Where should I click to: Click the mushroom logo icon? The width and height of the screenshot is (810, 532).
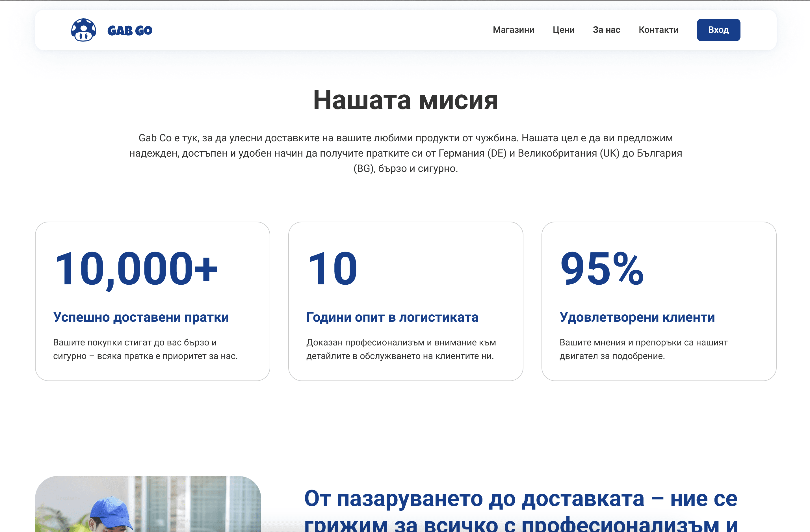[x=83, y=30]
